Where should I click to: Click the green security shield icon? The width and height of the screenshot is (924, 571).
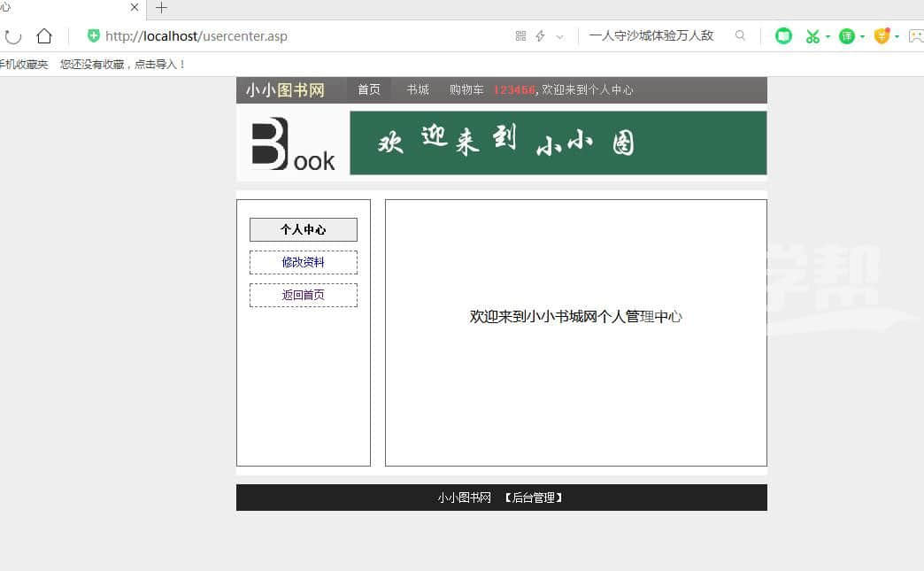point(93,36)
